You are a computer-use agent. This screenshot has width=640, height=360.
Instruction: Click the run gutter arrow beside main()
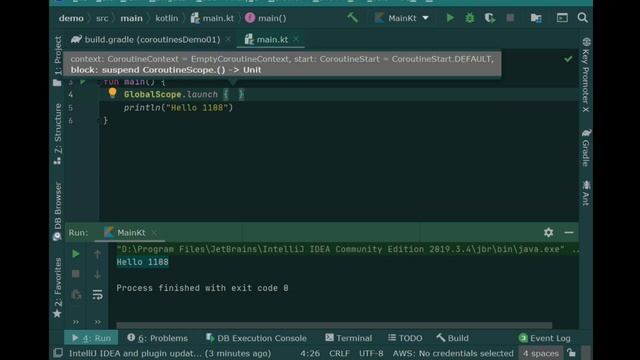tap(83, 82)
